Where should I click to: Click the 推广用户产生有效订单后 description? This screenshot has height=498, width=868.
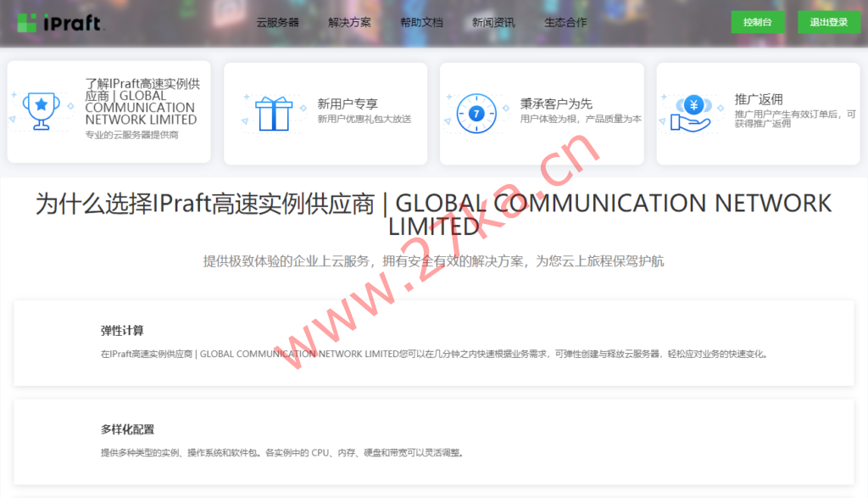795,119
